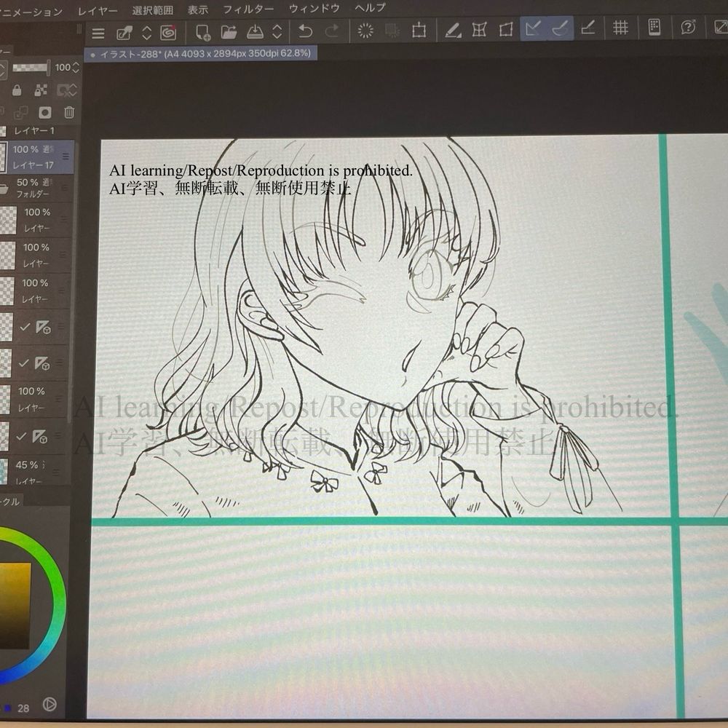Screen dimensions: 728x728
Task: Toggle Lock Transparent Pixels icon
Action: [41, 90]
